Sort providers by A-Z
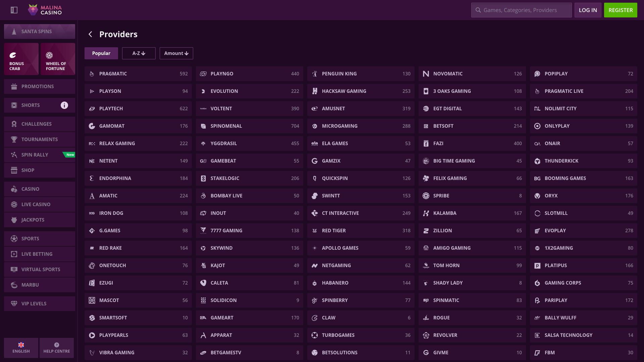Screen dimensions: 644x362 139,53
